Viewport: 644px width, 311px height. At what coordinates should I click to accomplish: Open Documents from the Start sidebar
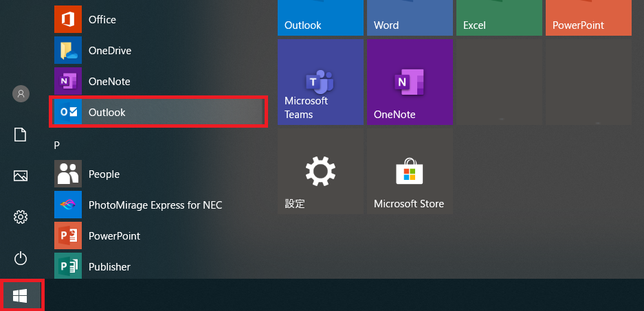tap(21, 135)
